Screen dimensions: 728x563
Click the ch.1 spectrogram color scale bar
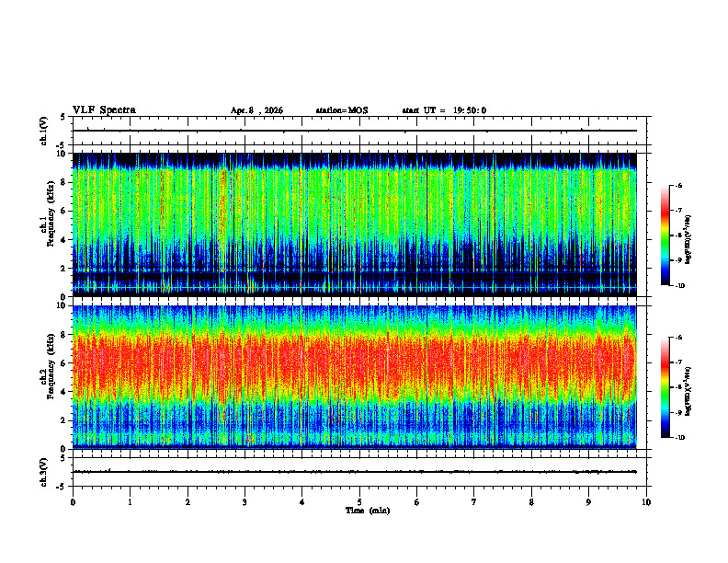coord(665,236)
